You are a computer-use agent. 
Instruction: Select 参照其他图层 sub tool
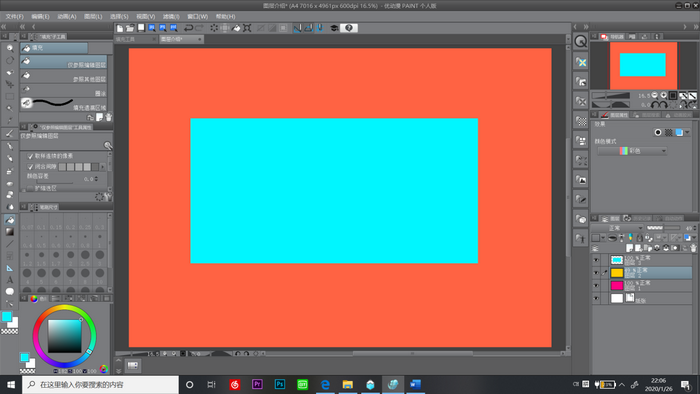(x=63, y=76)
